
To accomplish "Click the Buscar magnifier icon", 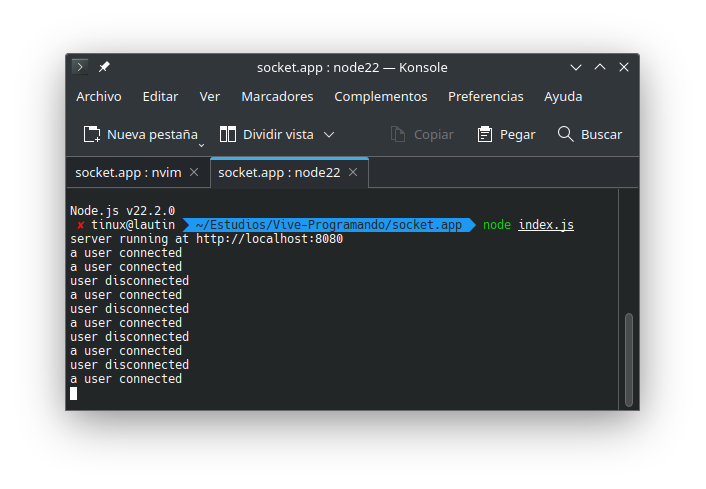I will point(566,134).
